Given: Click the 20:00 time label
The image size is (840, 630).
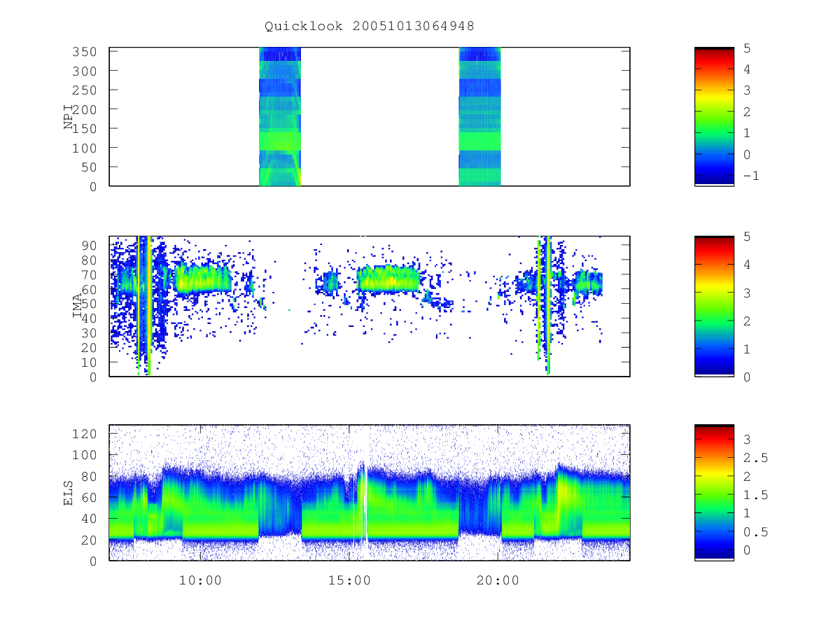Looking at the screenshot, I should tap(498, 580).
